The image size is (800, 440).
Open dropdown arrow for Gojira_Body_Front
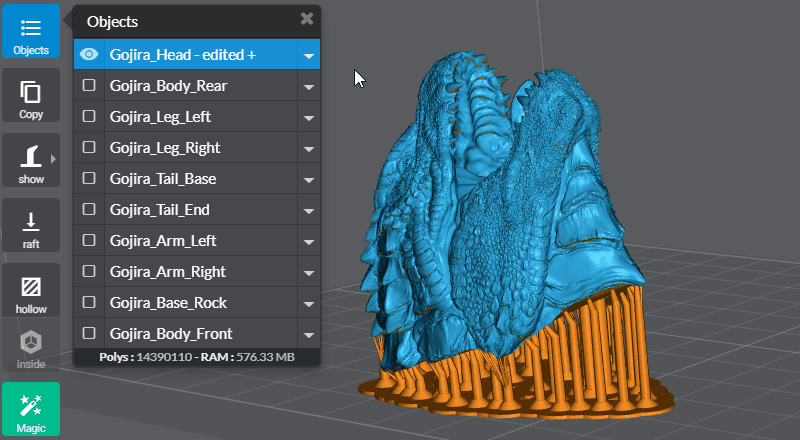pos(309,334)
